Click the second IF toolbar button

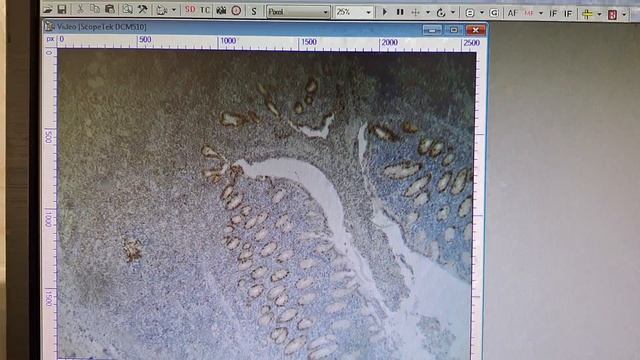point(568,14)
